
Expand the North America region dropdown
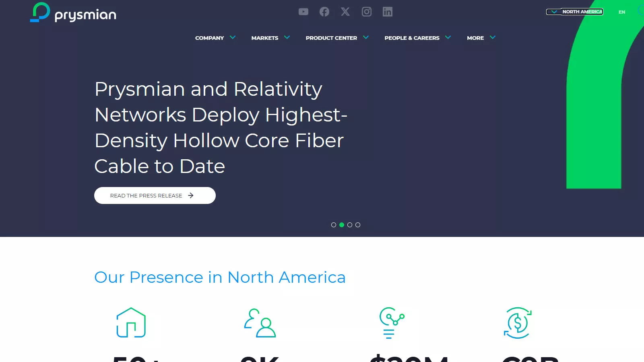(x=575, y=12)
